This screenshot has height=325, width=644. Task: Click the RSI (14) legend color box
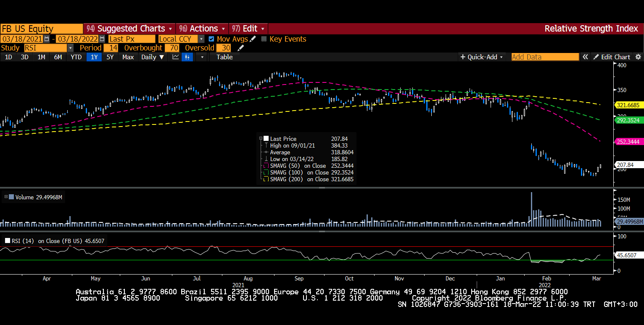point(8,241)
